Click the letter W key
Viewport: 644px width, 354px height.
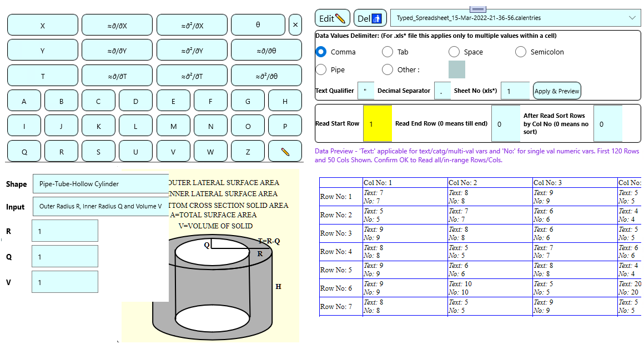point(210,152)
